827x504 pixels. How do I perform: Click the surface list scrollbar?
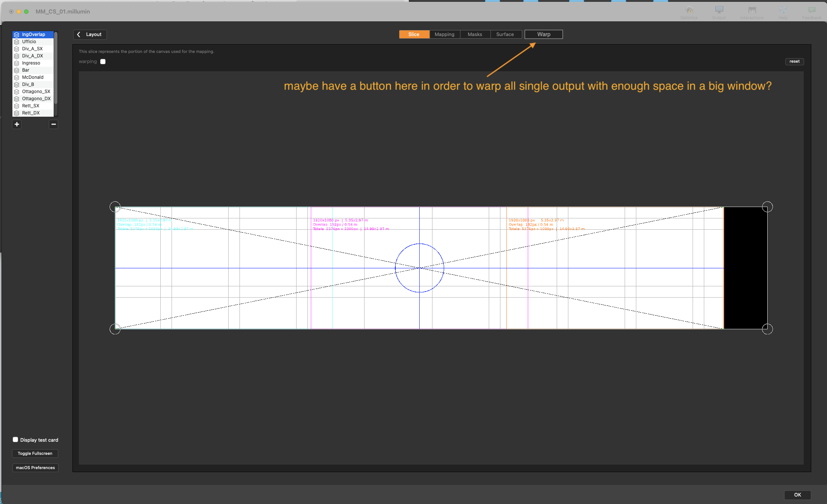coord(56,68)
